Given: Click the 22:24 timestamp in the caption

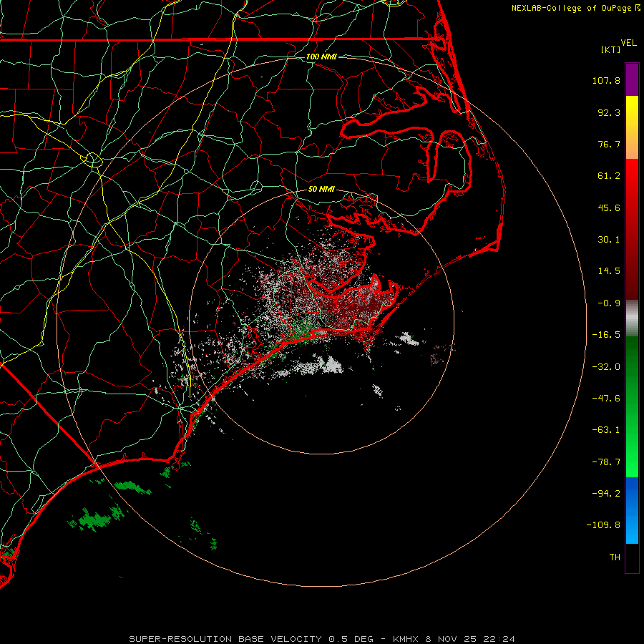Looking at the screenshot, I should coord(499,639).
